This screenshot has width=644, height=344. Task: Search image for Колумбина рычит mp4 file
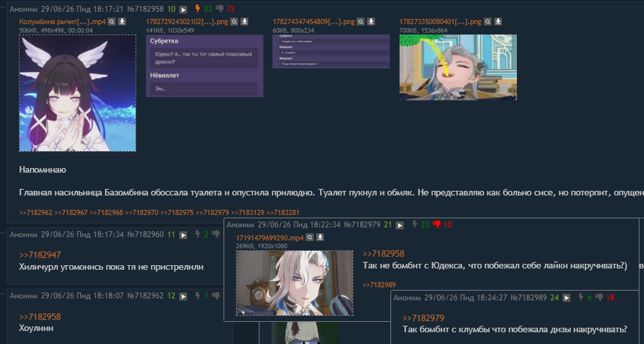coord(111,21)
